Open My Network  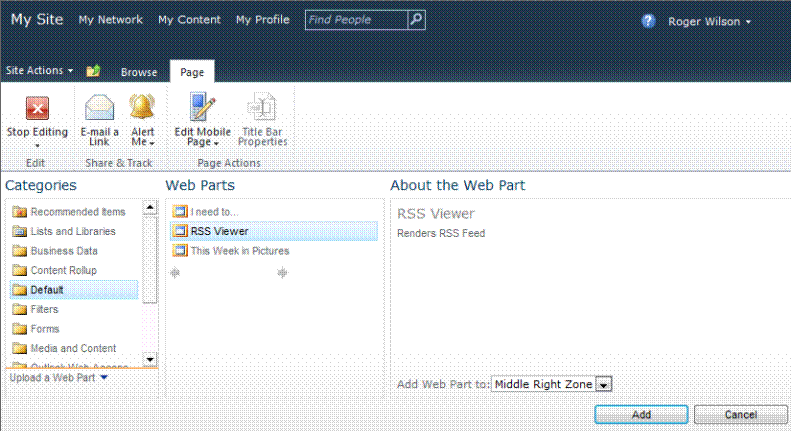click(x=111, y=20)
